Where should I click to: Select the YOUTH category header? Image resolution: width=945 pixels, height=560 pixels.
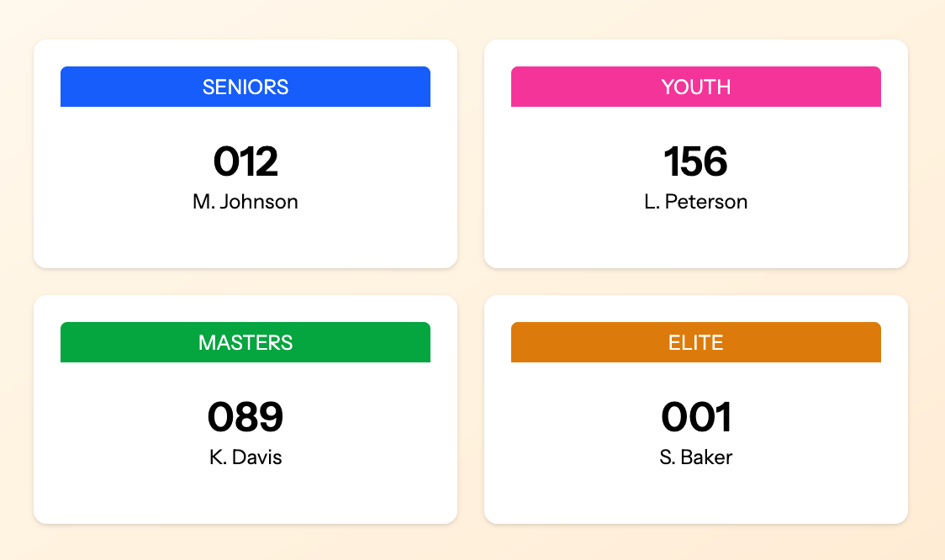(695, 87)
